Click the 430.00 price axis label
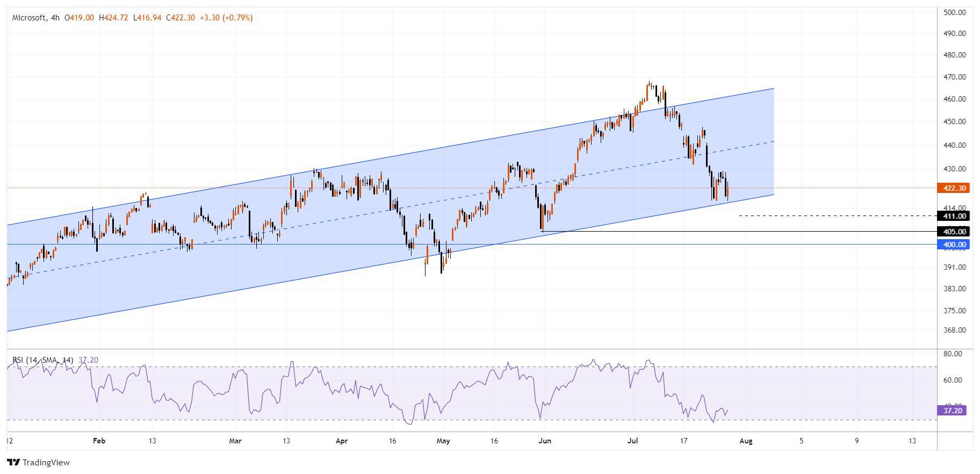This screenshot has width=980, height=474. coord(955,169)
